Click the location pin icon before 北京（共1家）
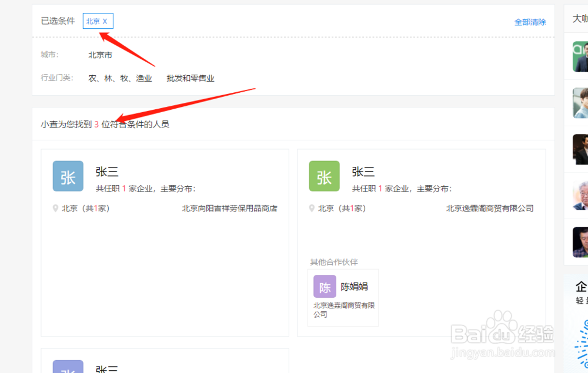 (x=56, y=208)
